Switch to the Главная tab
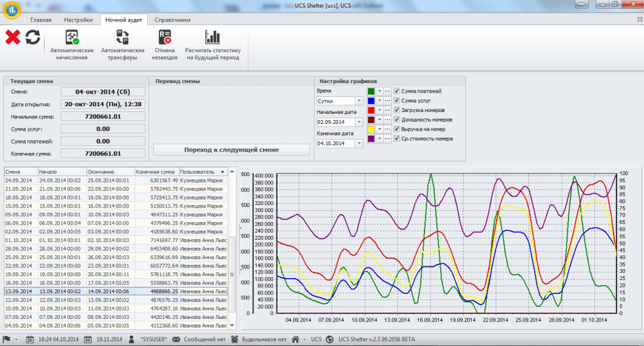 tap(41, 20)
